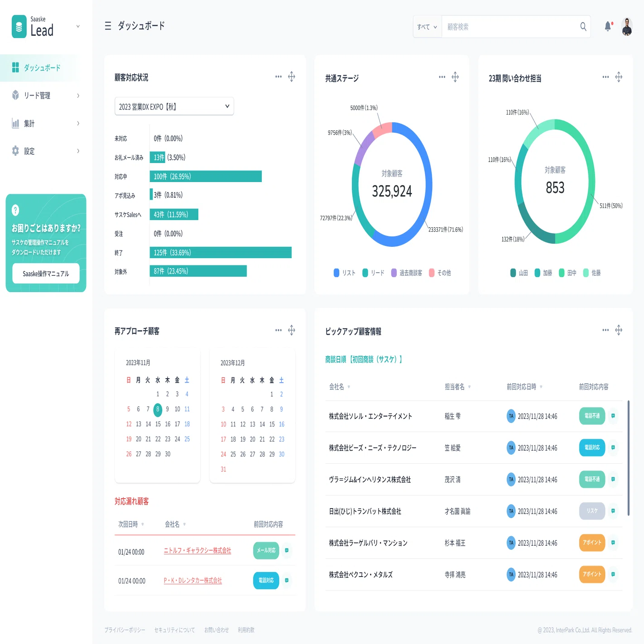Grab the move handle of 顧客対応状況 panel

click(292, 77)
